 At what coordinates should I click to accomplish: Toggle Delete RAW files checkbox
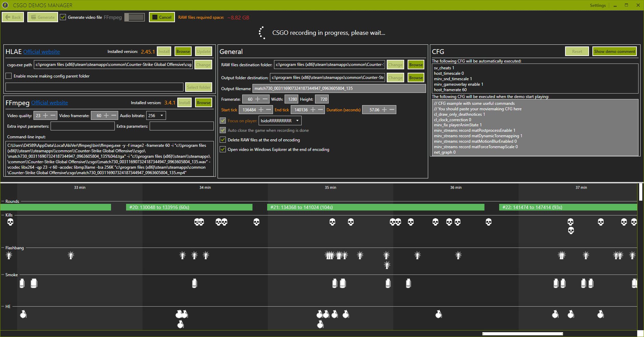[223, 140]
